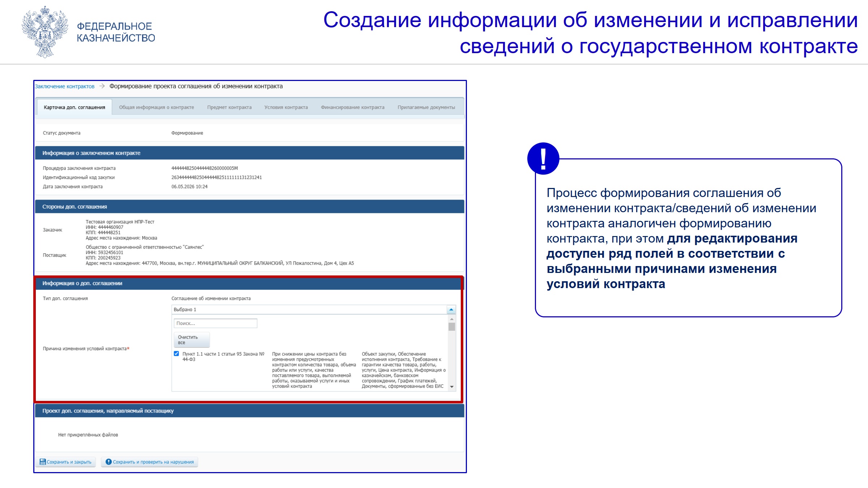Switch to Прилагаемые документы tab
The width and height of the screenshot is (868, 488).
click(x=426, y=107)
